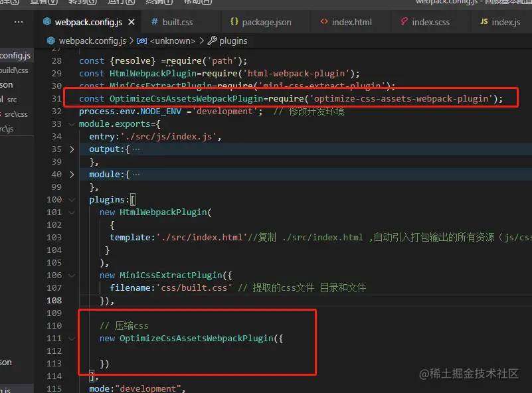532x393 pixels.
Task: Click line number 31 in the gutter
Action: (56, 99)
